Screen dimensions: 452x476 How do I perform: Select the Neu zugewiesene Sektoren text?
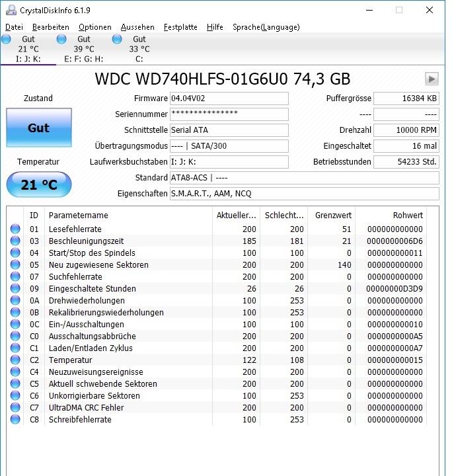(98, 265)
